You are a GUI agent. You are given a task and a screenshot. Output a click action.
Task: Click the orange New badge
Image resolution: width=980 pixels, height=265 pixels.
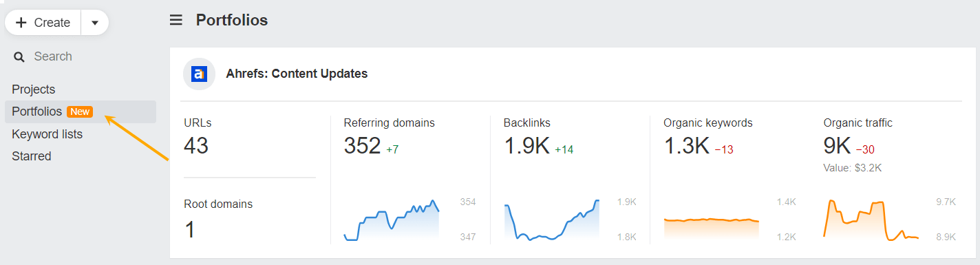[80, 112]
